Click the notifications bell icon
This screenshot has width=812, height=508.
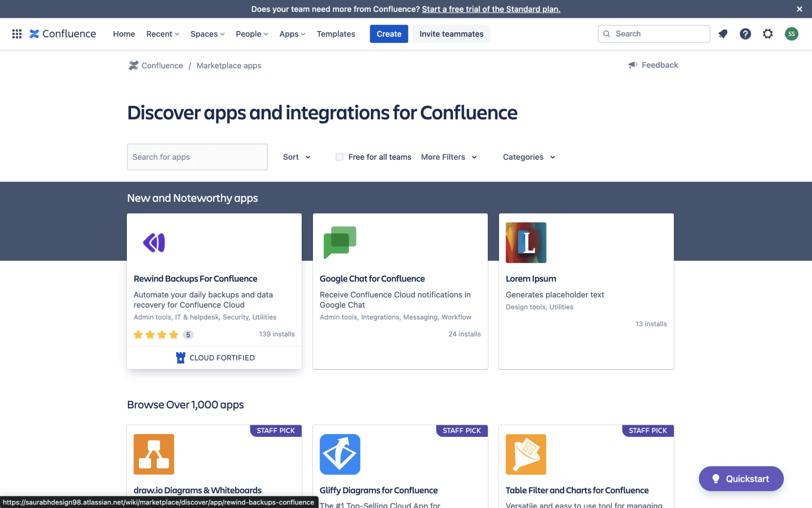pyautogui.click(x=723, y=34)
